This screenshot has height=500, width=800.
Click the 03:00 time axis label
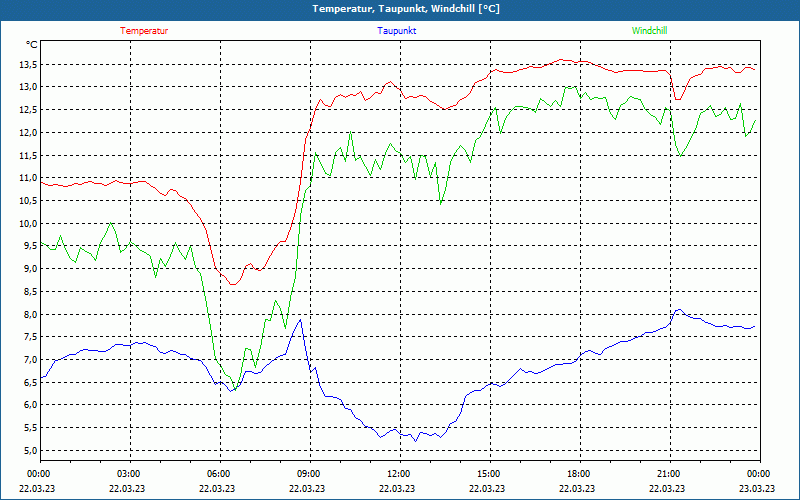pyautogui.click(x=127, y=474)
